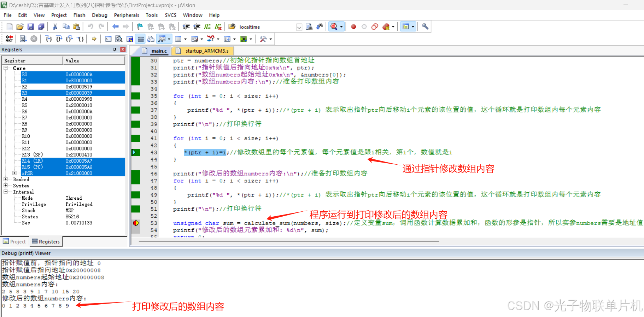
Task: Click the Open file icon
Action: (x=20, y=27)
